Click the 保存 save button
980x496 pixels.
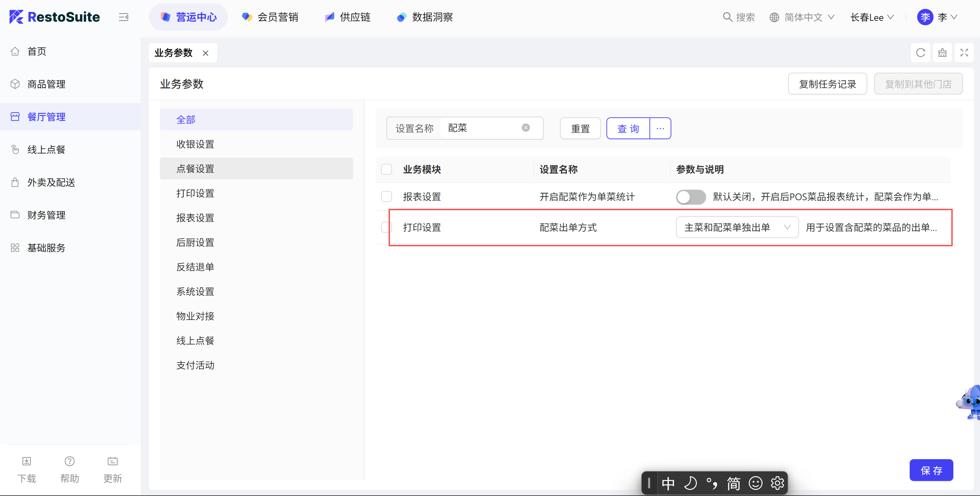point(931,470)
